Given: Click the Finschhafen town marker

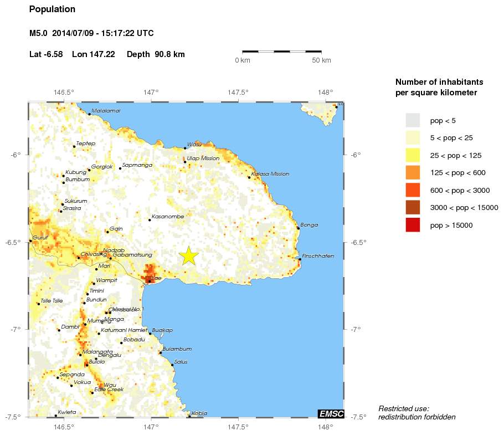Looking at the screenshot, I should pyautogui.click(x=300, y=259).
